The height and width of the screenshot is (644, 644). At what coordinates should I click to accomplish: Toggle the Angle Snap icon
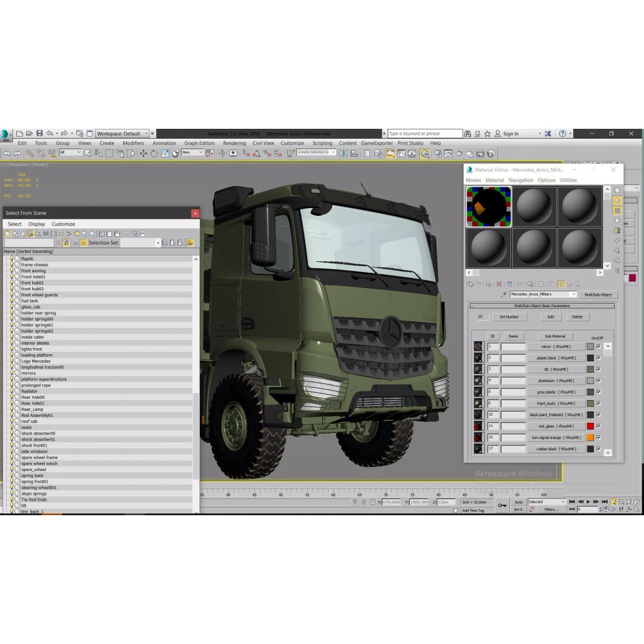click(256, 154)
